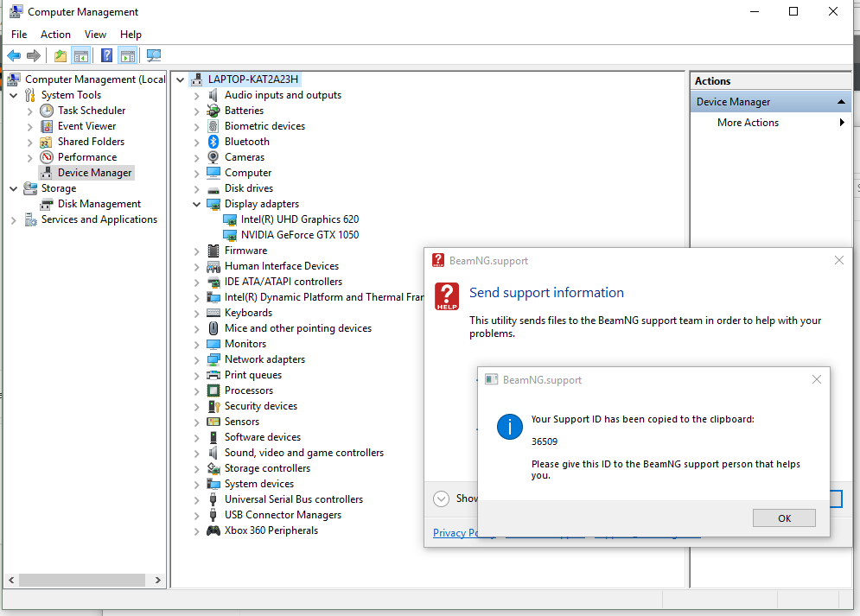The width and height of the screenshot is (860, 616).
Task: Select the Sensors entry
Action: click(x=241, y=422)
